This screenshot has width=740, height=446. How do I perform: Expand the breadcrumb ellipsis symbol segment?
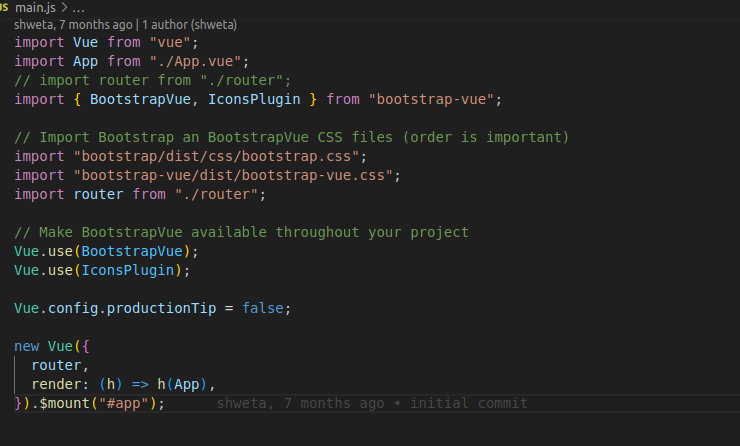pyautogui.click(x=78, y=8)
